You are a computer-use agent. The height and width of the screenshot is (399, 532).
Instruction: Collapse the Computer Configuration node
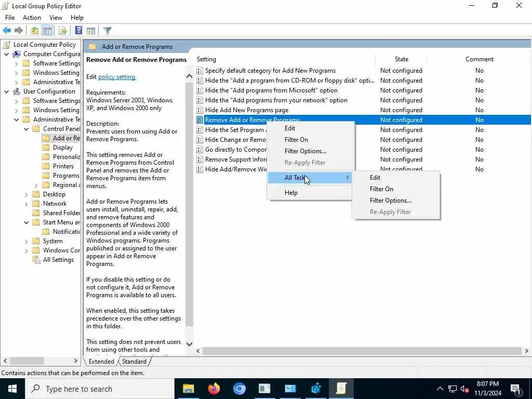6,54
